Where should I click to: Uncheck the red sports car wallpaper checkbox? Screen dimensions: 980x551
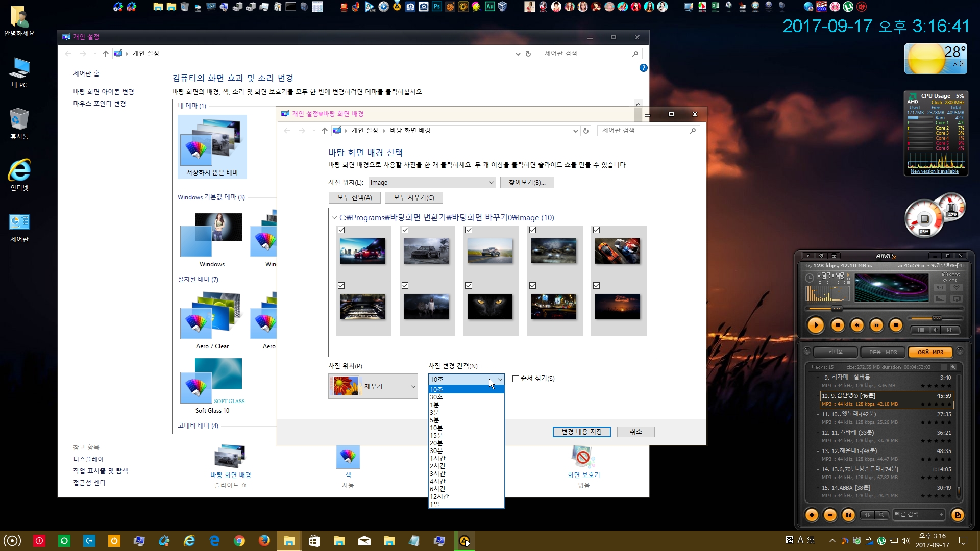(341, 230)
